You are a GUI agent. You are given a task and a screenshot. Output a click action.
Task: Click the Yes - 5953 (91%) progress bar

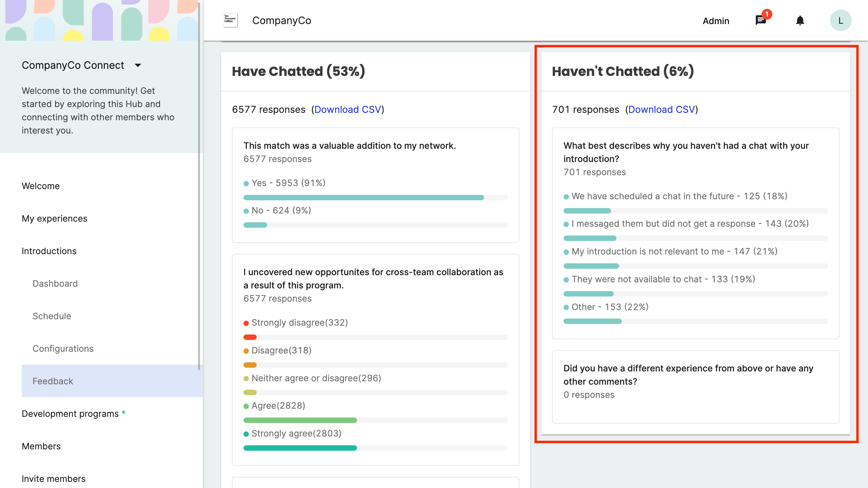(x=375, y=198)
